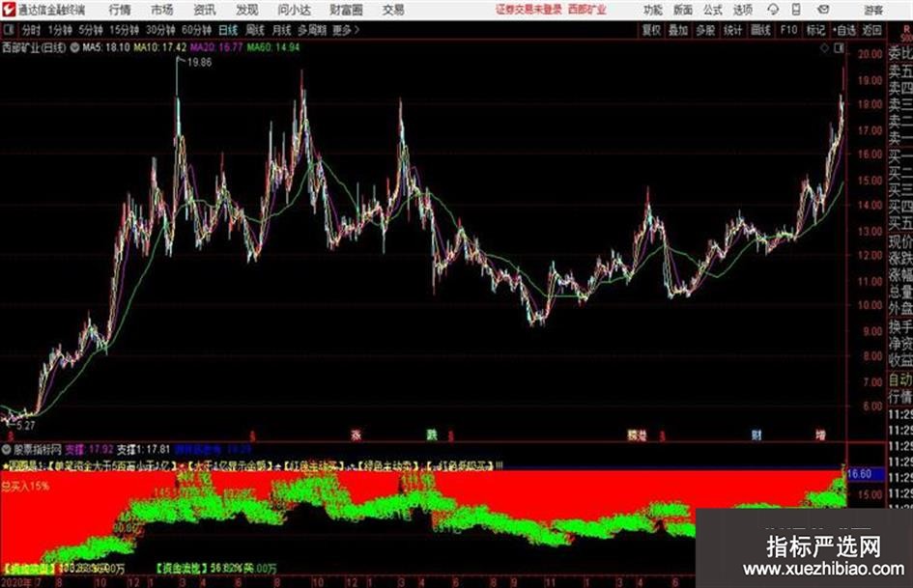Select the 多周期 multi-period tab
913x588 pixels.
point(312,30)
